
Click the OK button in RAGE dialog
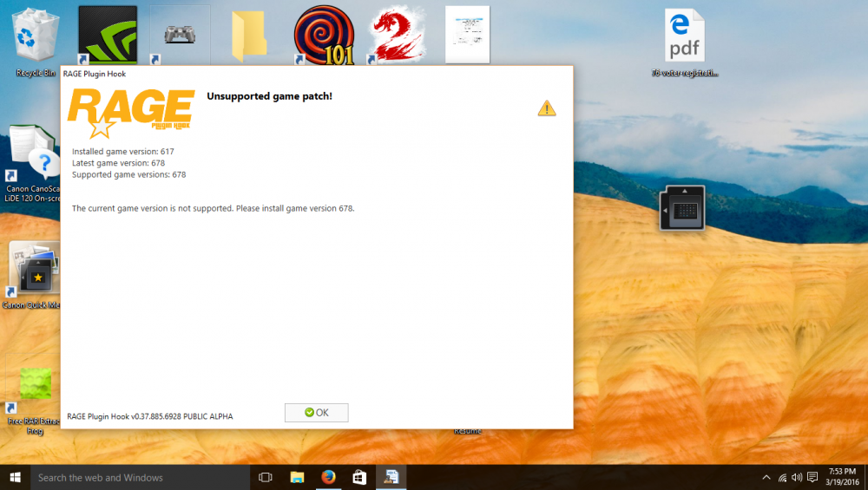click(316, 413)
